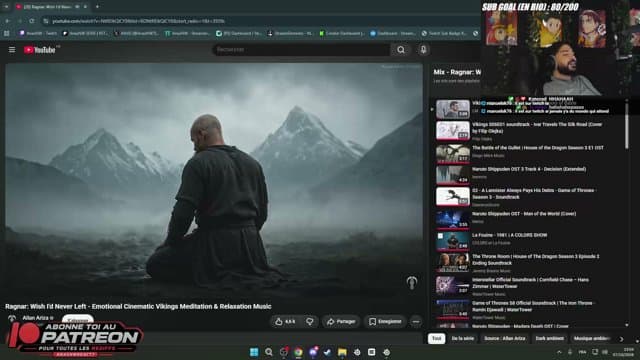Image resolution: width=640 pixels, height=360 pixels.
Task: Focus the YouTube Rechercher search field
Action: pos(301,50)
